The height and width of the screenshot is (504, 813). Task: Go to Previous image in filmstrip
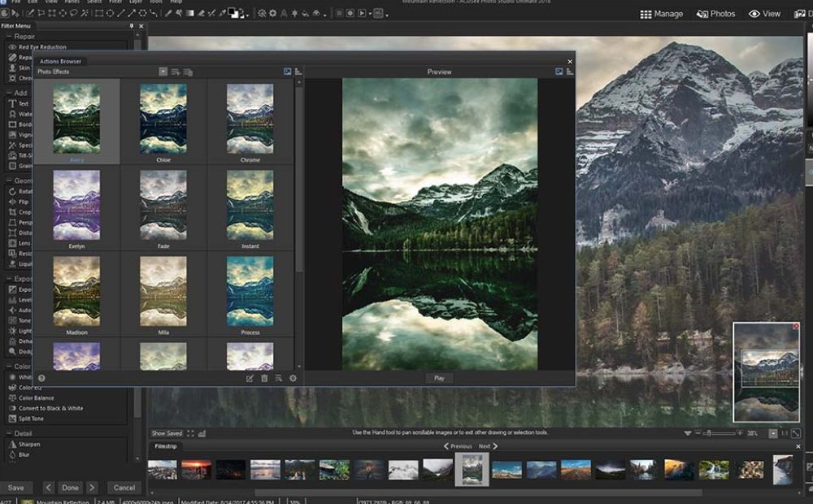coord(457,446)
